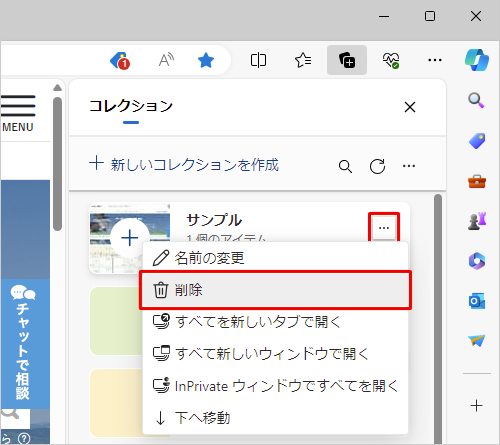The width and height of the screenshot is (500, 445).
Task: Open sidebar Games chess icon
Action: (x=477, y=221)
